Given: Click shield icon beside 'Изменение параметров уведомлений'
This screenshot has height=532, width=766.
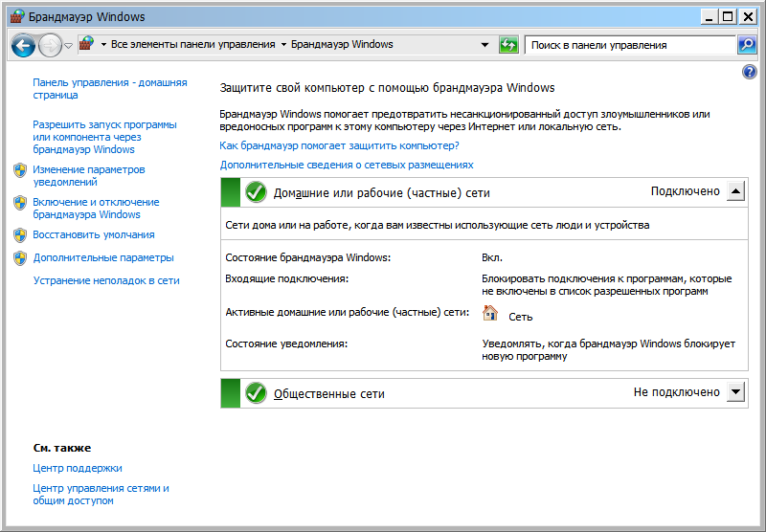Looking at the screenshot, I should point(20,170).
